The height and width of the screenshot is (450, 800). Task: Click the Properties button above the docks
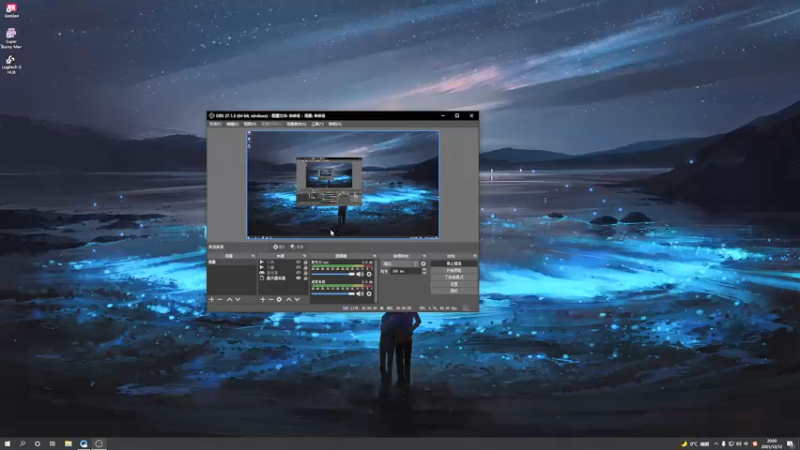point(279,247)
